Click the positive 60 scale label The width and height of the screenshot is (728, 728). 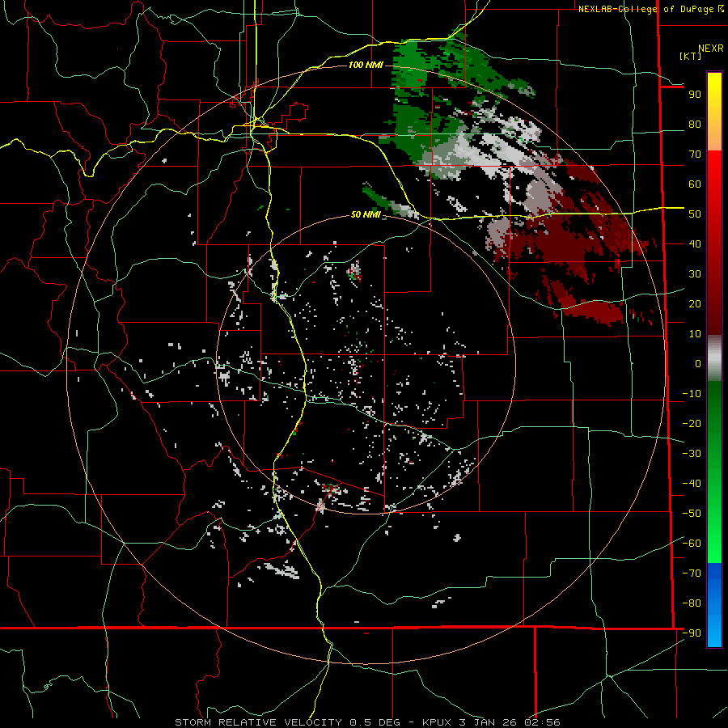click(695, 184)
